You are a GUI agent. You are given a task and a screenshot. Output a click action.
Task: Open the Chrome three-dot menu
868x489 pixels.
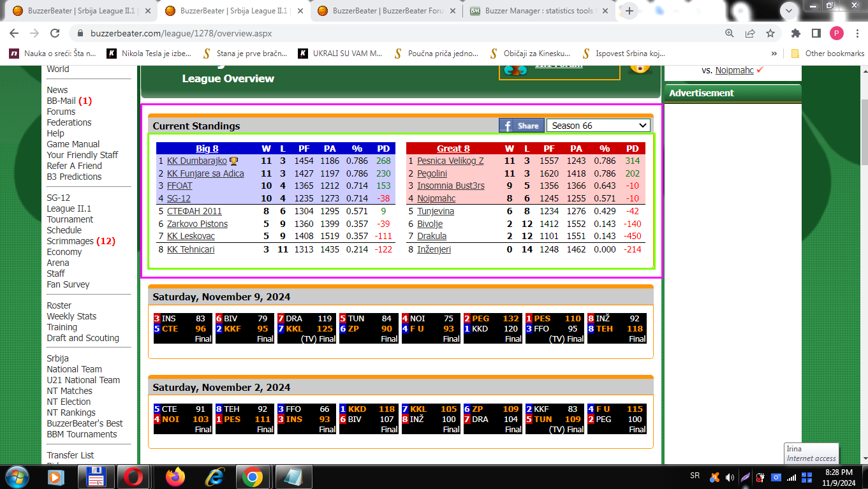[856, 33]
